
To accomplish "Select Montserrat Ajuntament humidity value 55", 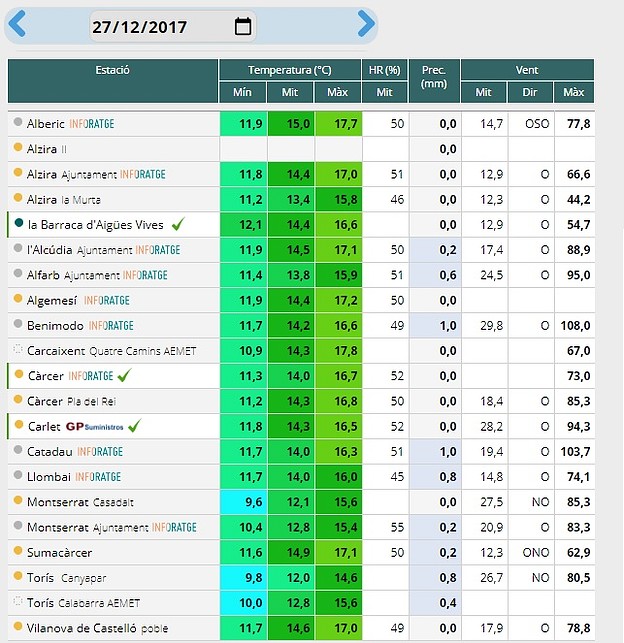I will coord(397,527).
